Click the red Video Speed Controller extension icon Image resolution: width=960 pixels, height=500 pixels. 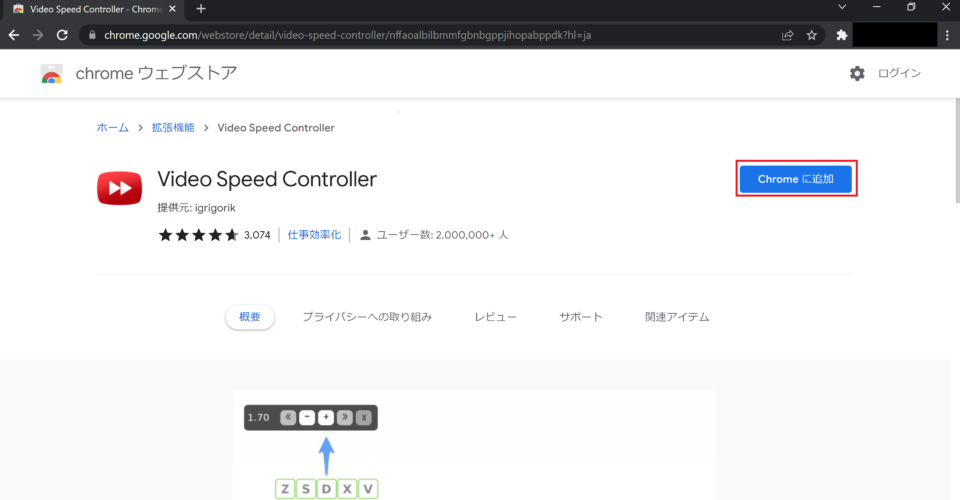pos(119,188)
